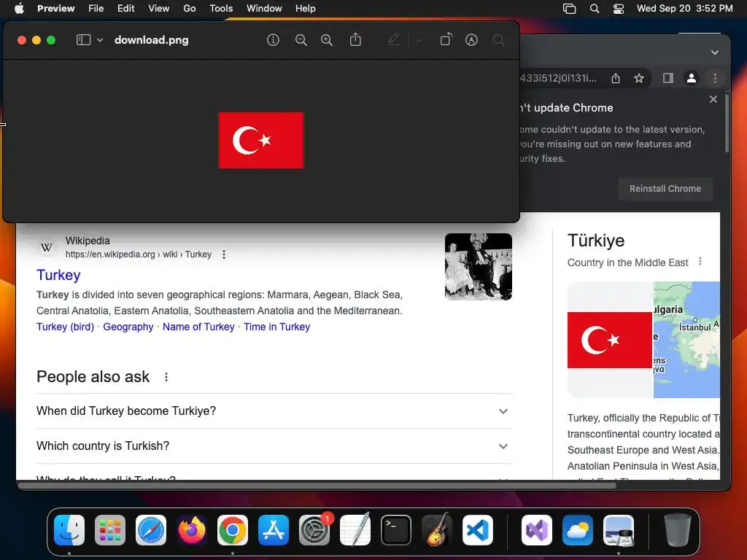Open Spotlight search in the menu bar
Image resolution: width=747 pixels, height=560 pixels.
pyautogui.click(x=595, y=8)
